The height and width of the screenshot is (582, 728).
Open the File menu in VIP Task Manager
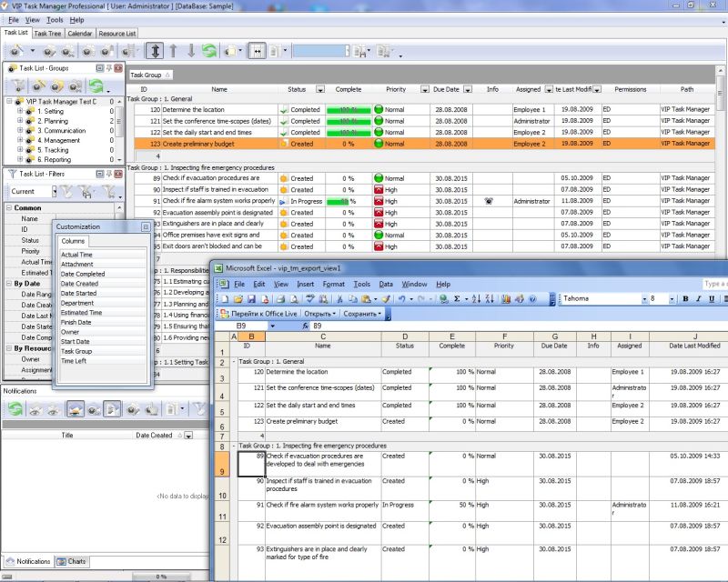coord(14,20)
